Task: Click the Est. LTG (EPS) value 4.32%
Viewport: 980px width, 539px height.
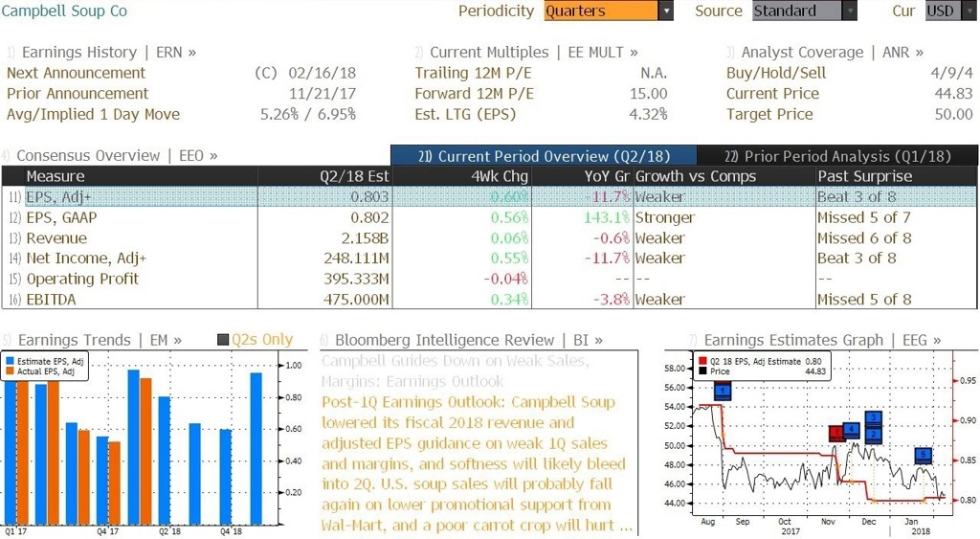Action: pos(648,115)
